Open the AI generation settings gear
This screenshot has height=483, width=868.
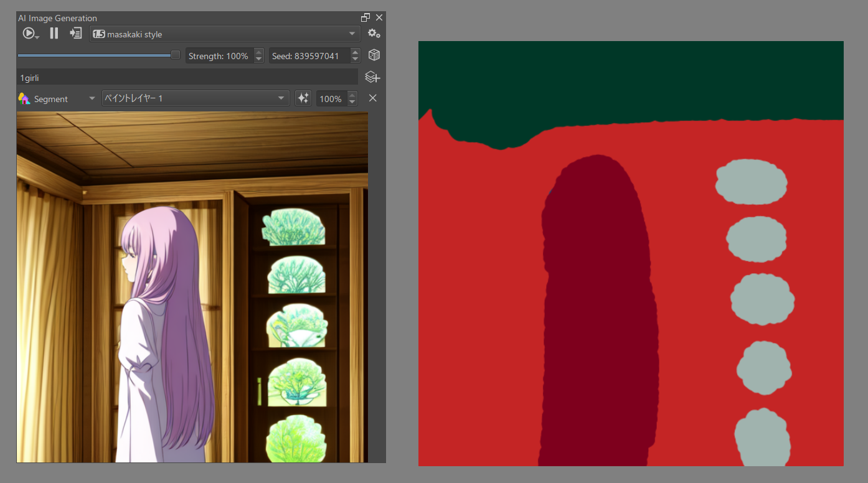374,34
